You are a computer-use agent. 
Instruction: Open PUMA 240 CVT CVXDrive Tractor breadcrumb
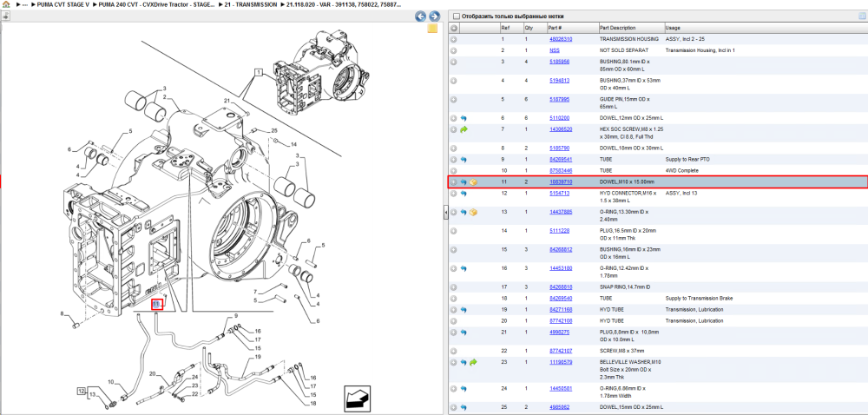(157, 4)
